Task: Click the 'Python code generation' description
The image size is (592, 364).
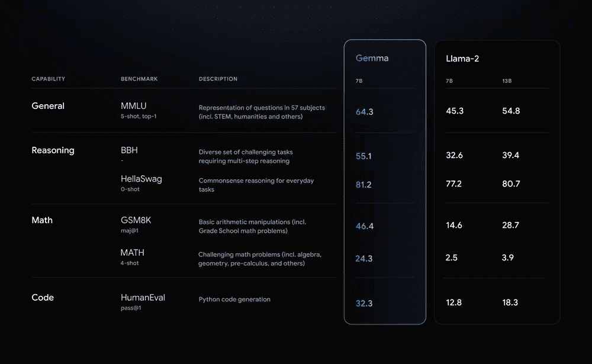Action: [x=234, y=299]
